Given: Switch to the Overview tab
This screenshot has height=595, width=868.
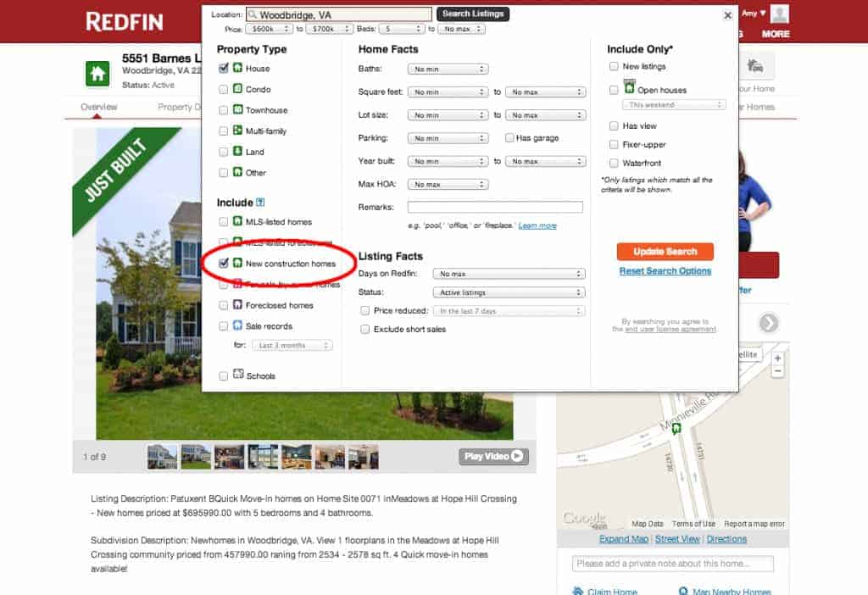Looking at the screenshot, I should click(x=98, y=107).
